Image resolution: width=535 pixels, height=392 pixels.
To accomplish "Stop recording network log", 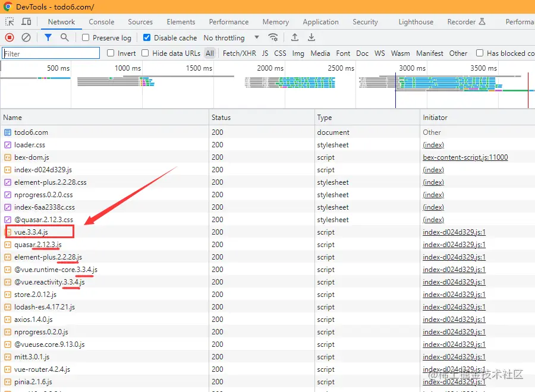I will click(10, 37).
